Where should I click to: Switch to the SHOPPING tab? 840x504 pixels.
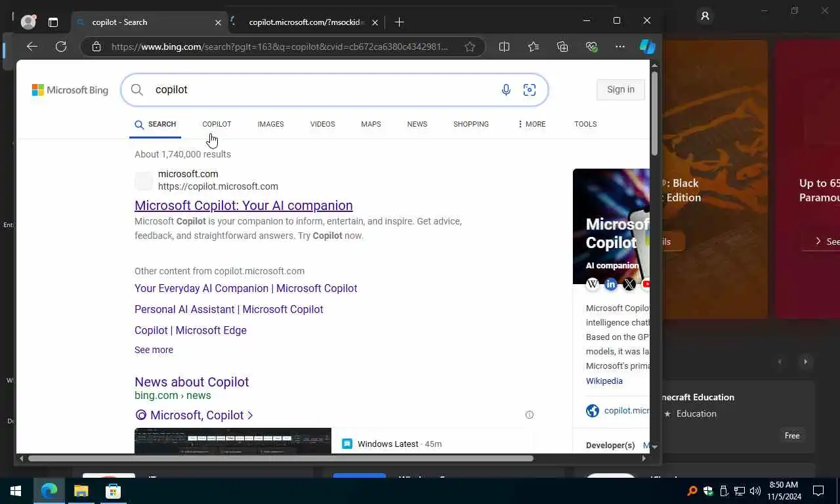pos(471,124)
